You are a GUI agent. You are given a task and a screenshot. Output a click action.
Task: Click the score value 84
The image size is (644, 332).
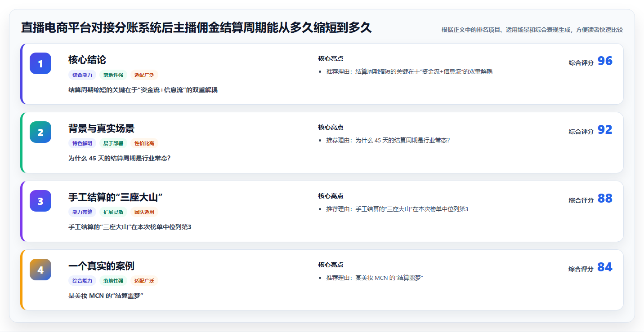click(x=605, y=267)
